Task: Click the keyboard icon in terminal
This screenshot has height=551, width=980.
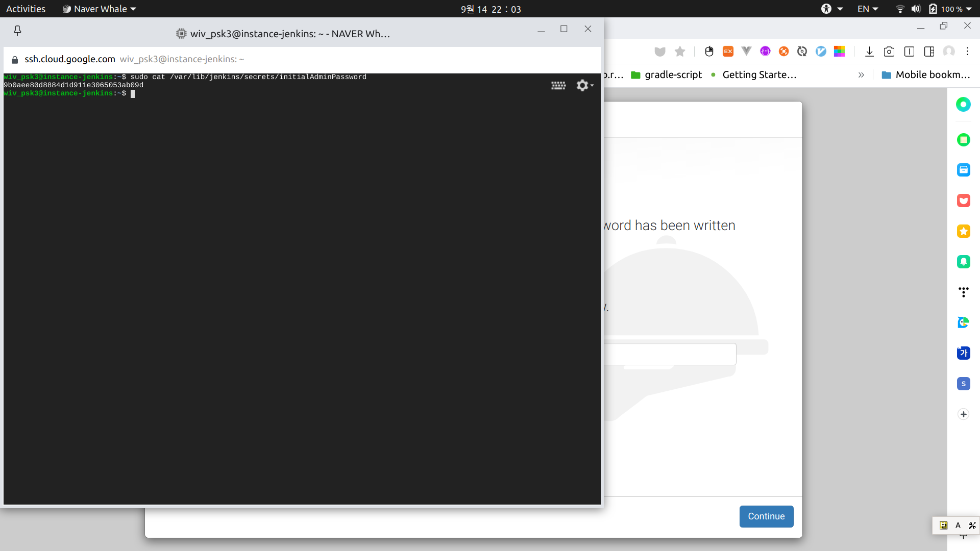Action: click(x=558, y=86)
